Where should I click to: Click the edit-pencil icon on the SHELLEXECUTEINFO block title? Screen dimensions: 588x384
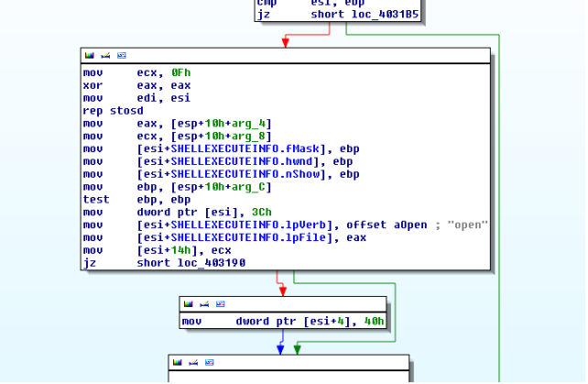click(x=105, y=56)
